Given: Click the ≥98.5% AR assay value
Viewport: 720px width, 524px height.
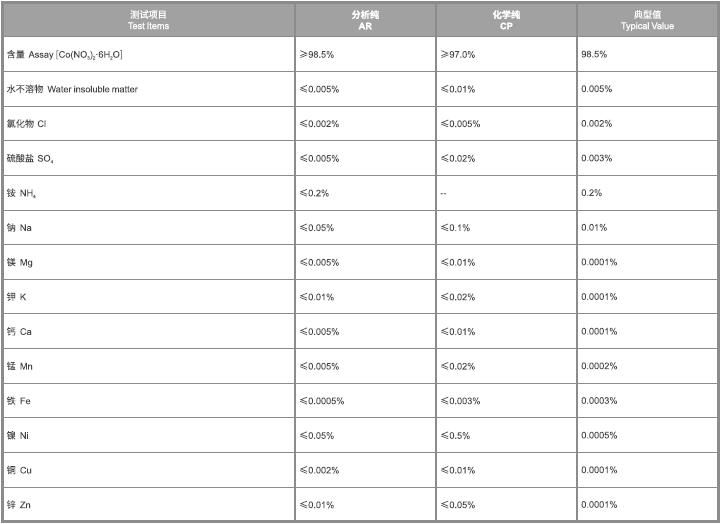Looking at the screenshot, I should tap(319, 54).
